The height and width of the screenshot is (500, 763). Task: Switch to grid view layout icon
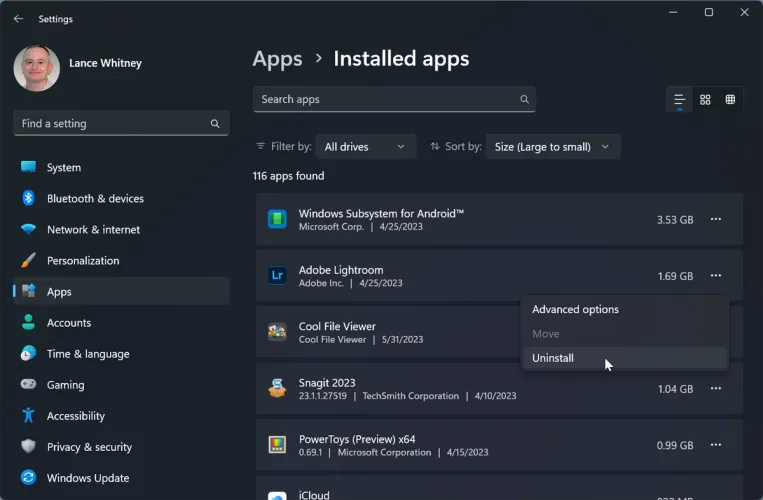point(705,100)
